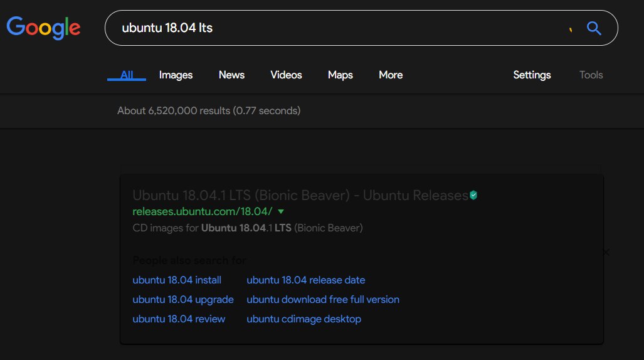Viewport: 644px width, 360px height.
Task: Click the blue search magnifier icon
Action: [x=594, y=28]
